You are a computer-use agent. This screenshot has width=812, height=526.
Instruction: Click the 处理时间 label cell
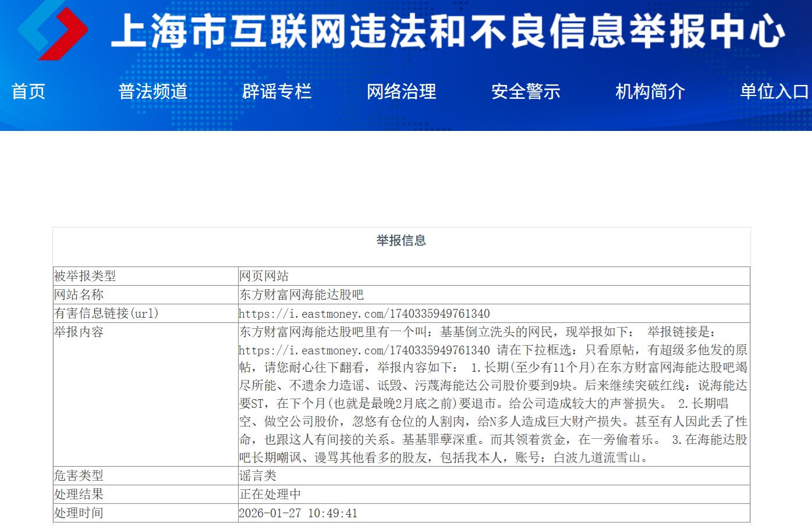146,513
